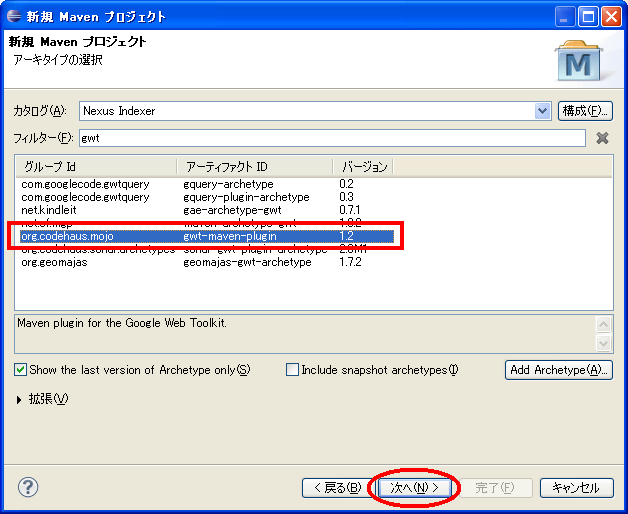The height and width of the screenshot is (514, 628).
Task: Click the Add Archetype(A)... button
Action: pyautogui.click(x=559, y=370)
